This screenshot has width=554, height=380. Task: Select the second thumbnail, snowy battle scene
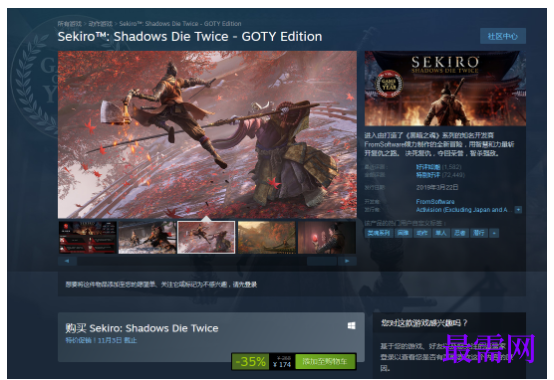(147, 237)
